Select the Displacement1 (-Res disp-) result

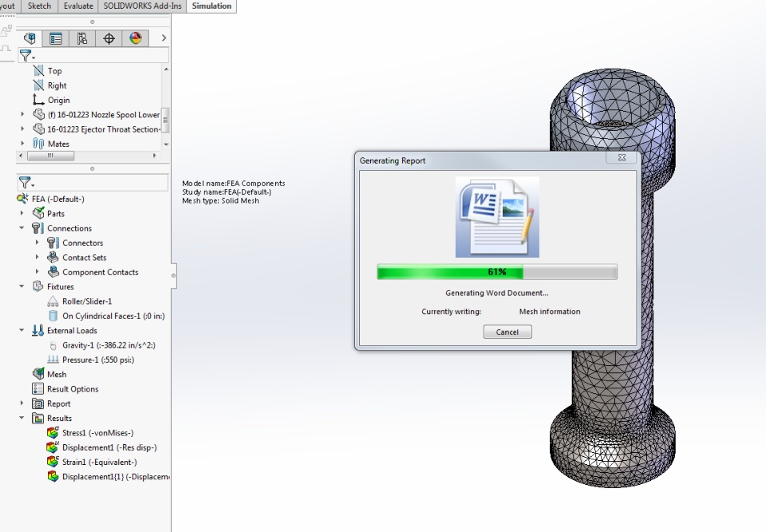point(109,447)
